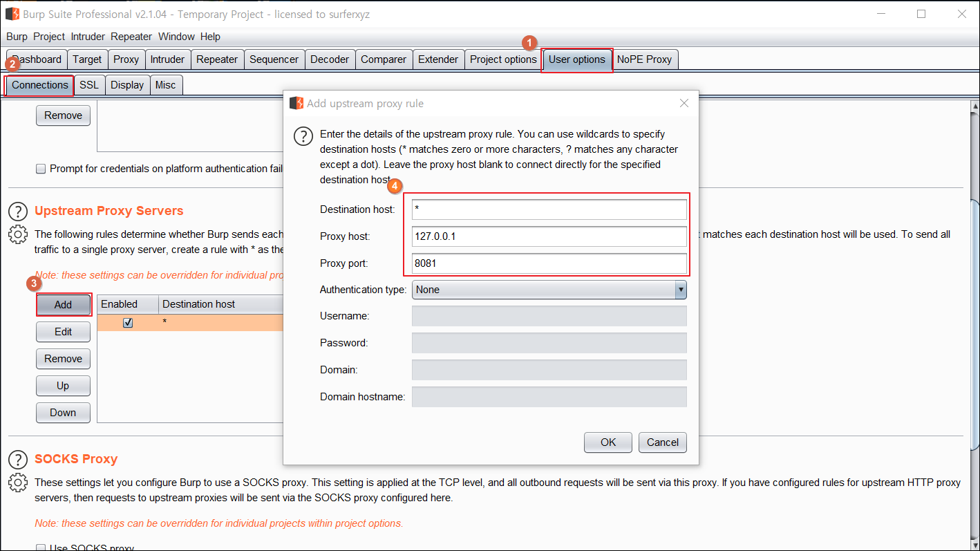Click Remove under the Add and Edit buttons
The height and width of the screenshot is (551, 980).
click(63, 359)
